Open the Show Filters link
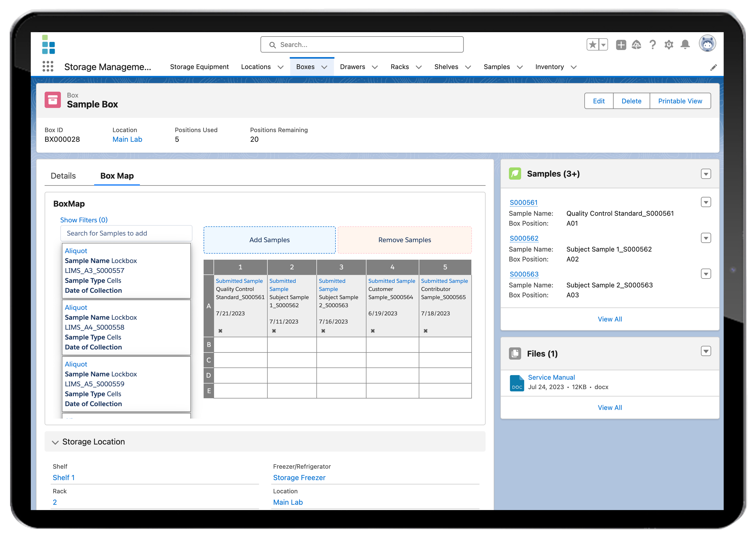Image resolution: width=756 pixels, height=541 pixels. (84, 220)
